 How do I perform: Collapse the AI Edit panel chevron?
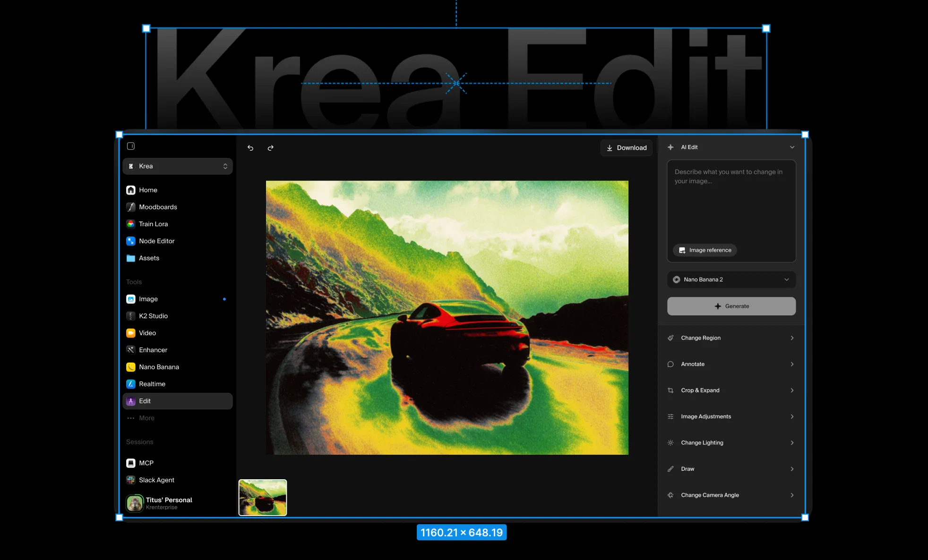coord(792,147)
